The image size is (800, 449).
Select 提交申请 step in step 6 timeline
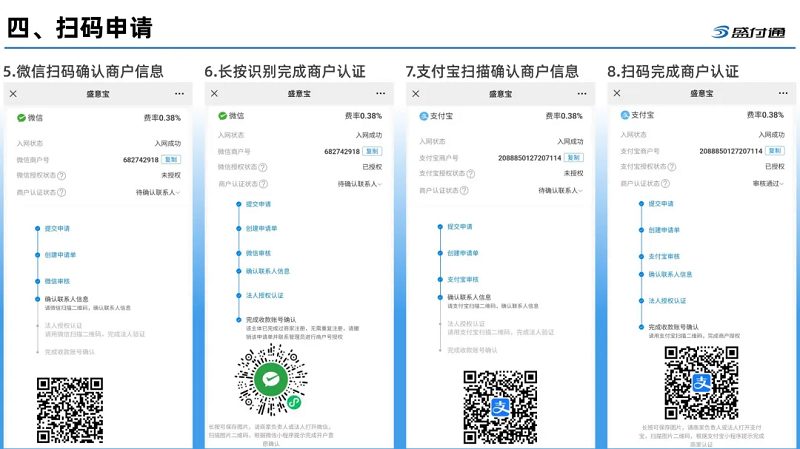pyautogui.click(x=258, y=204)
